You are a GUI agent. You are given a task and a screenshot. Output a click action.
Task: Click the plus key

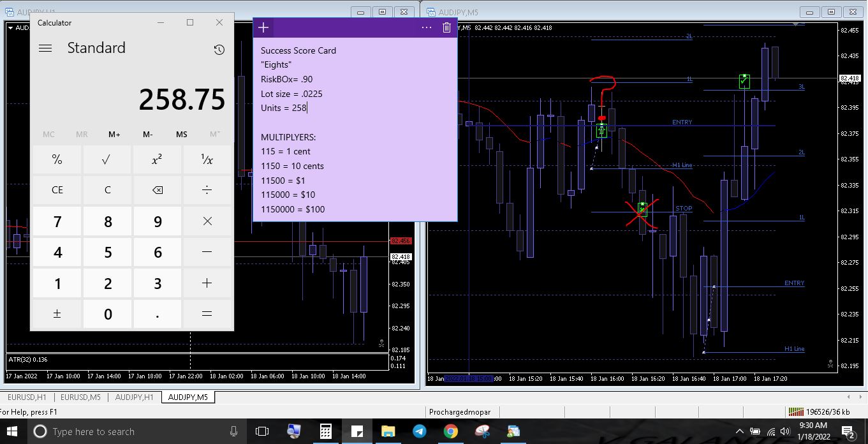[207, 283]
